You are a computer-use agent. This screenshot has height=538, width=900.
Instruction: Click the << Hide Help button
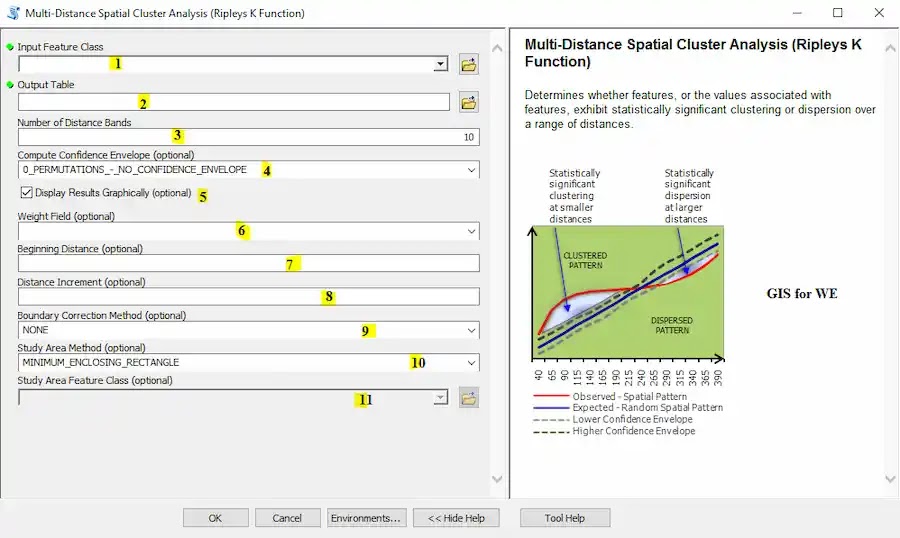(x=456, y=518)
